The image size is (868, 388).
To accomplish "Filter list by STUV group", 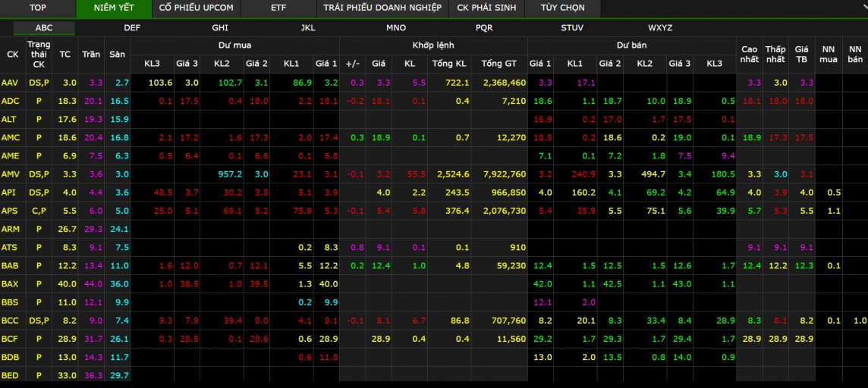I will coord(572,28).
